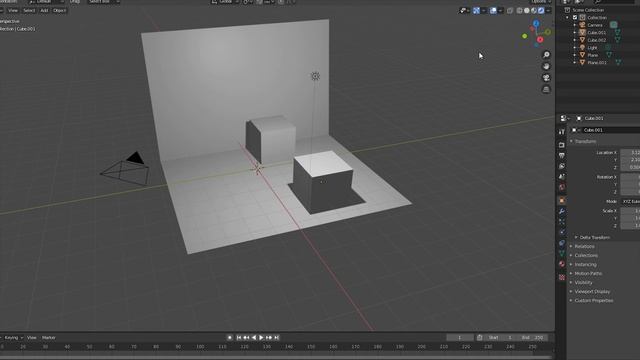Click the red X axis on navigation gizmo
640x360 pixels.
coord(540,40)
